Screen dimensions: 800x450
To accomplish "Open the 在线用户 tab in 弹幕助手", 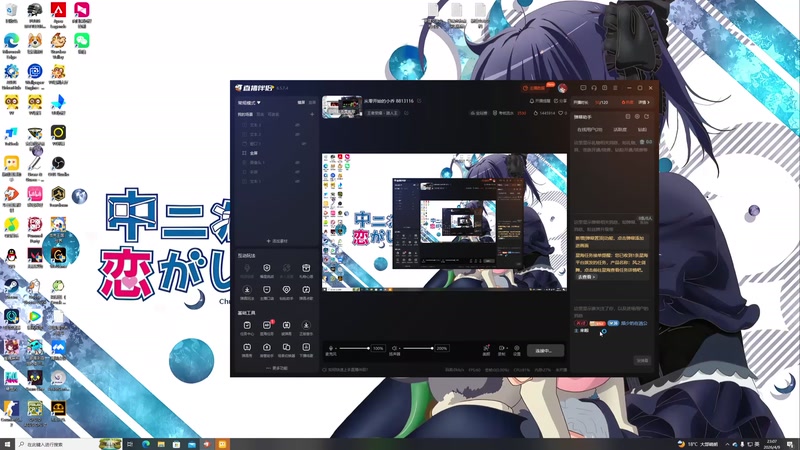I will pos(589,130).
